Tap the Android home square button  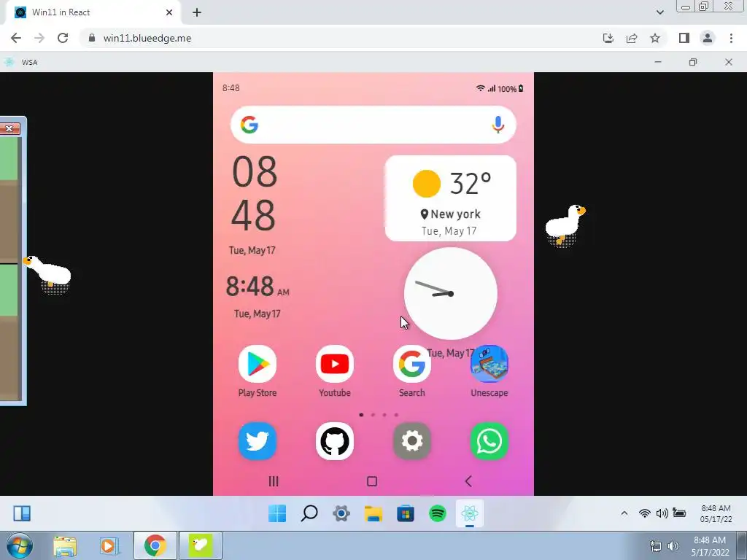(372, 481)
